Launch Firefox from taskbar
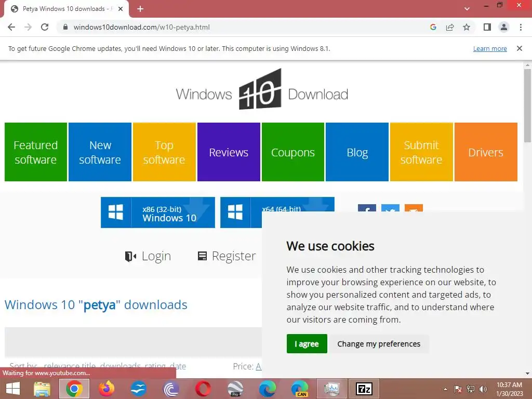 tap(107, 389)
